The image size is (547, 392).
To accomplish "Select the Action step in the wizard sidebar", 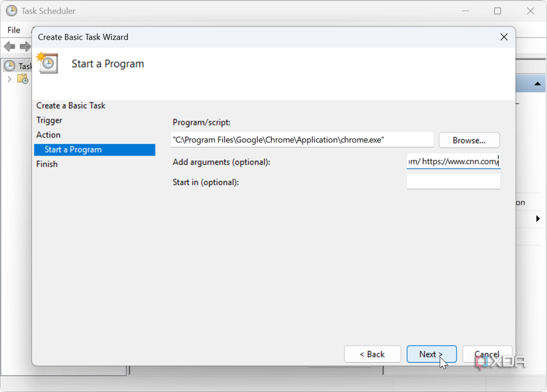I will [x=47, y=135].
